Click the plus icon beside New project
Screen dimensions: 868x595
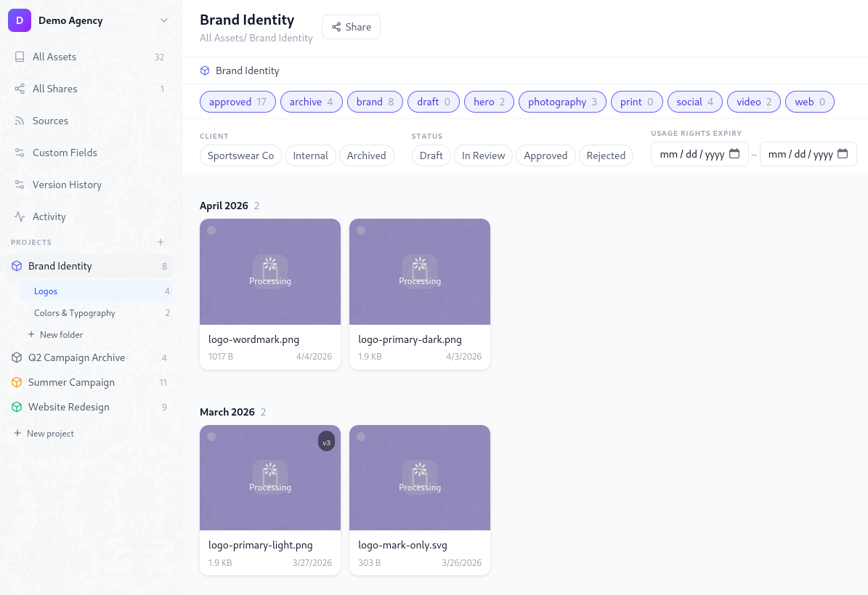click(17, 434)
